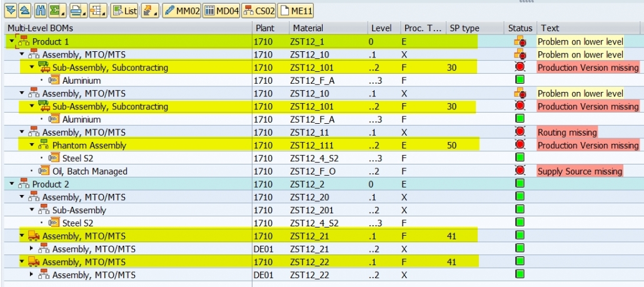This screenshot has width=644, height=287.
Task: Click material cell ZST12_201
Action: [312, 210]
